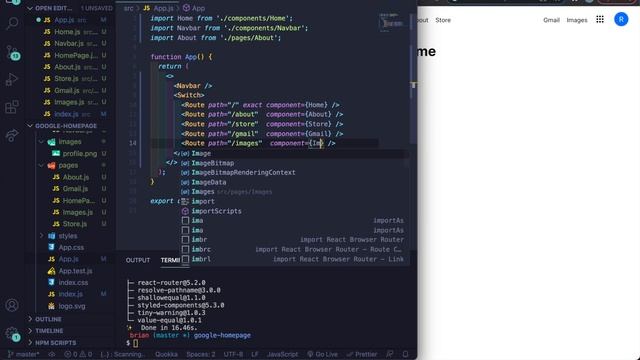The height and width of the screenshot is (360, 640).
Task: Open Source Control view in activity bar
Action: tap(12, 52)
